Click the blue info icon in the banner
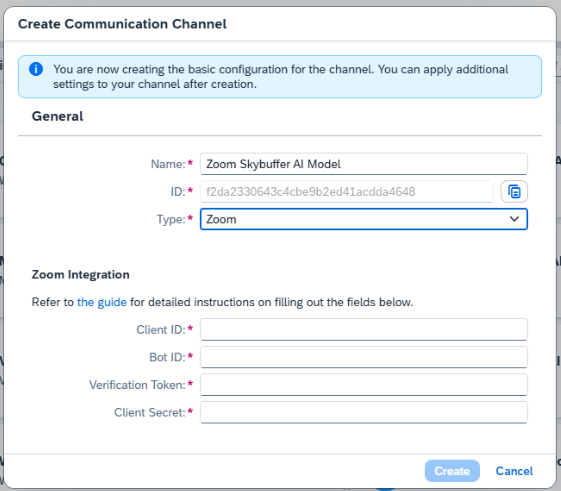 pyautogui.click(x=36, y=69)
